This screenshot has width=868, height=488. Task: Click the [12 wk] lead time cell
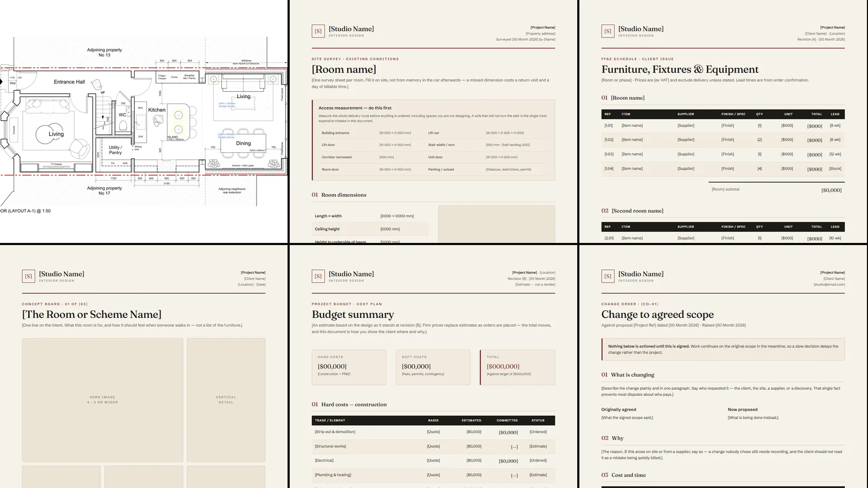click(835, 154)
